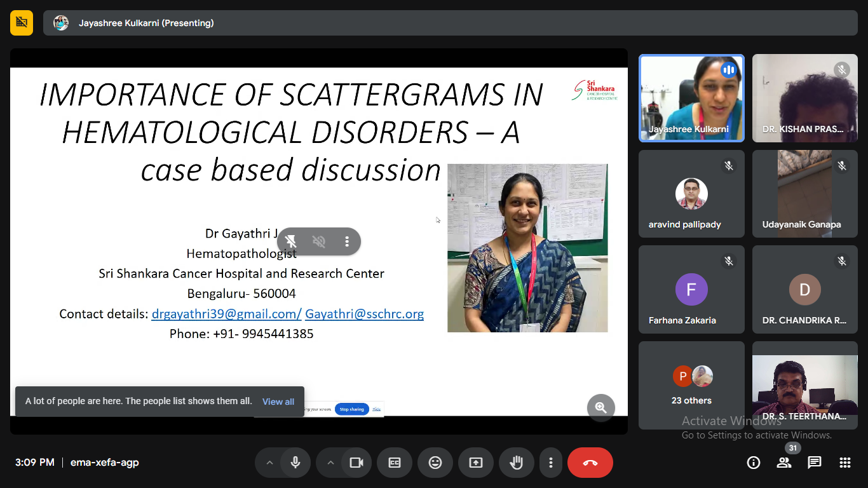Raise hand in the meeting
Screen dimensions: 868x488
pos(517,463)
